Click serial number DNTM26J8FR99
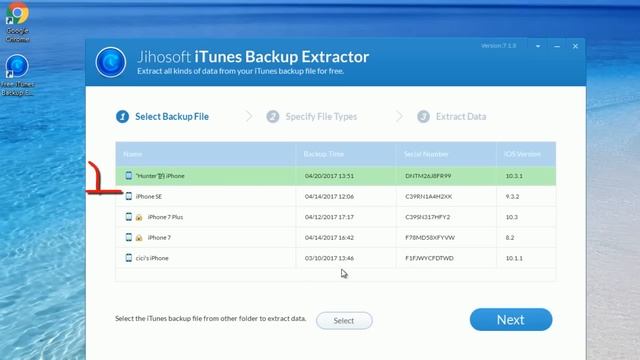 [428, 176]
